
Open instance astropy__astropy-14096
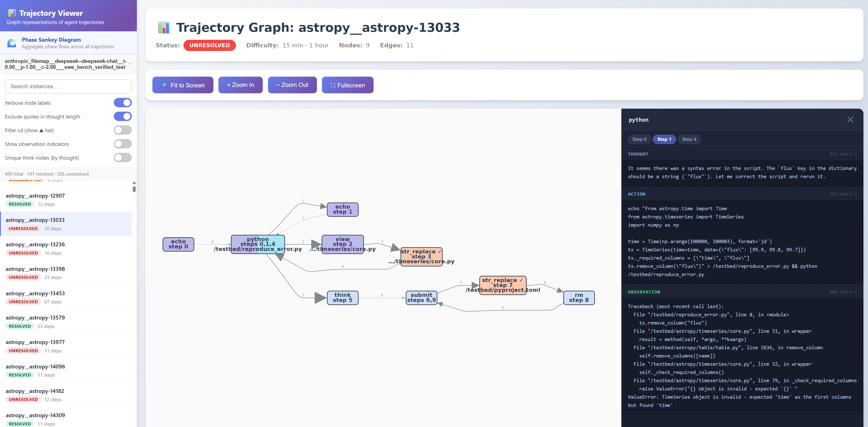[x=66, y=371]
